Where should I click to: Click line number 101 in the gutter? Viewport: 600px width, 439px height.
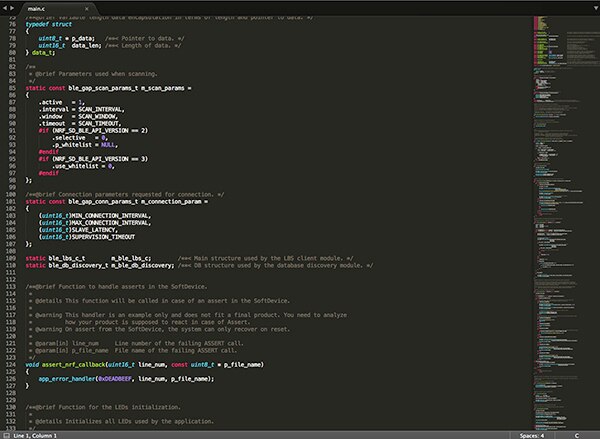(x=11, y=201)
